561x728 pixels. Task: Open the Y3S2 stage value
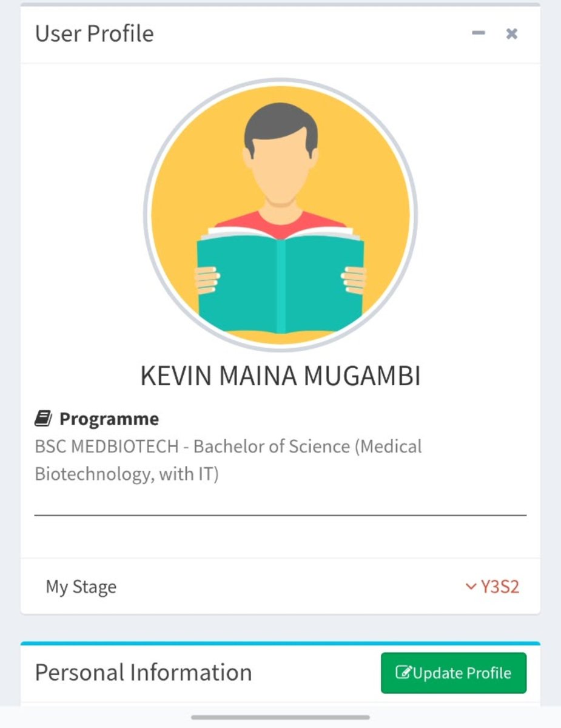click(x=500, y=587)
